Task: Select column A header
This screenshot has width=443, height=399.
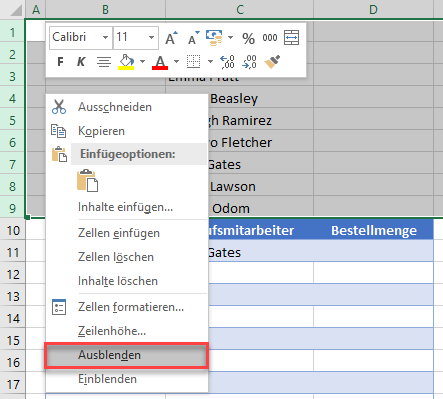Action: point(36,10)
